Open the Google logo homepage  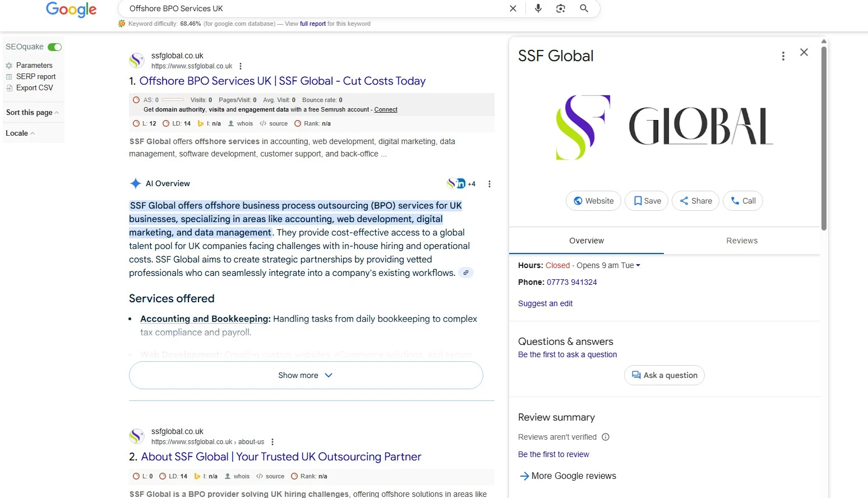(71, 10)
